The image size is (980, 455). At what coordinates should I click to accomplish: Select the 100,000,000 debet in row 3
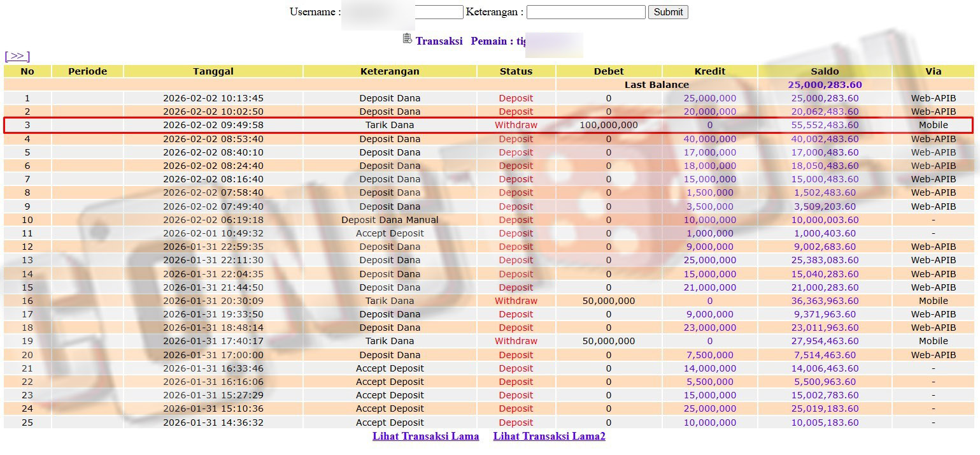(608, 126)
